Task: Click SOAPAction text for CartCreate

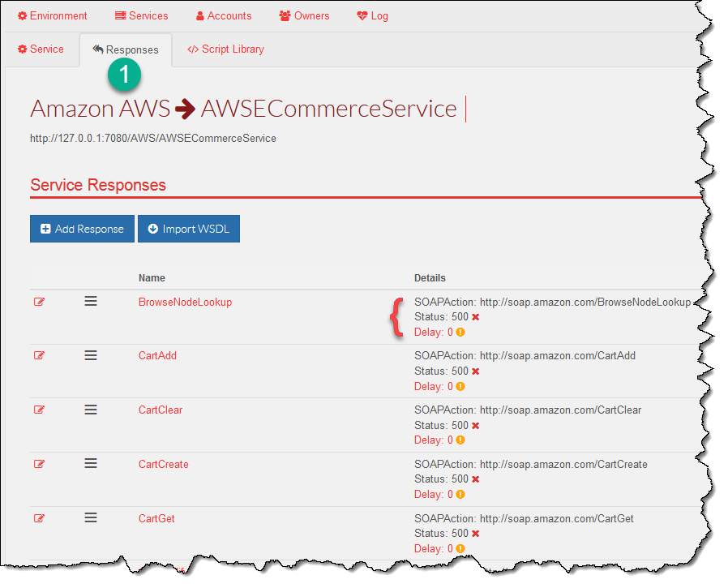Action: click(x=531, y=465)
